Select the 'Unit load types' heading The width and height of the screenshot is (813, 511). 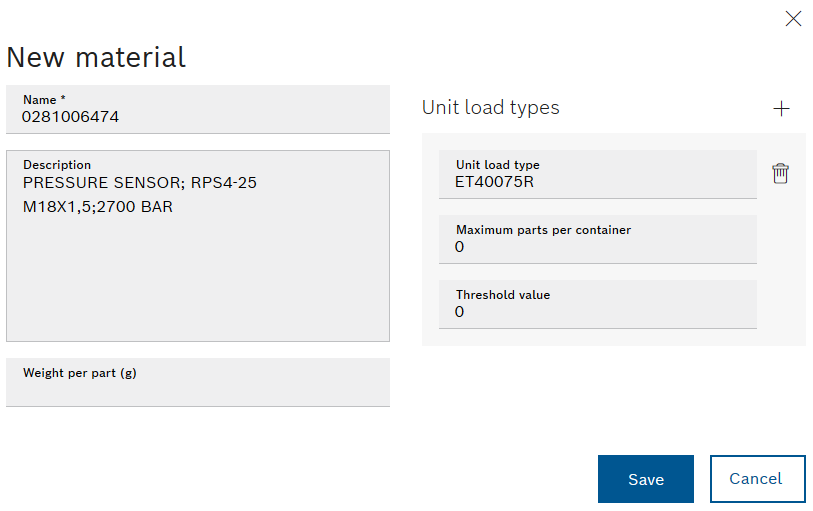pos(490,108)
